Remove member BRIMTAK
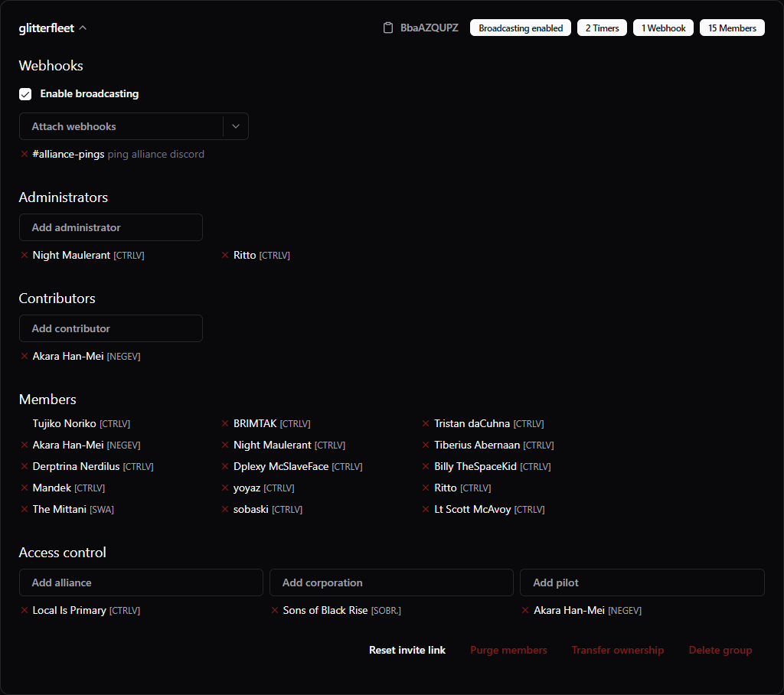The width and height of the screenshot is (784, 695). (x=225, y=423)
